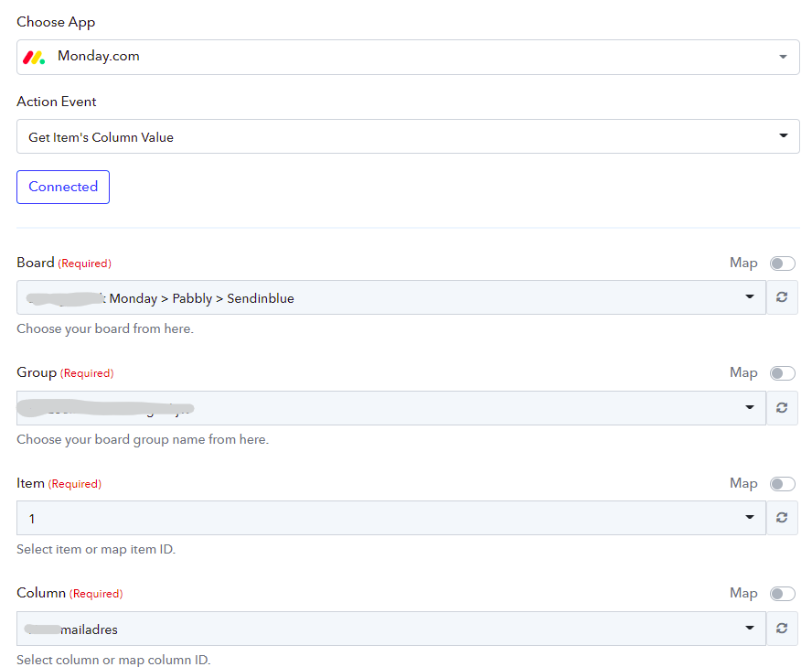Click 'Select item or map item ID.' hint

point(96,549)
